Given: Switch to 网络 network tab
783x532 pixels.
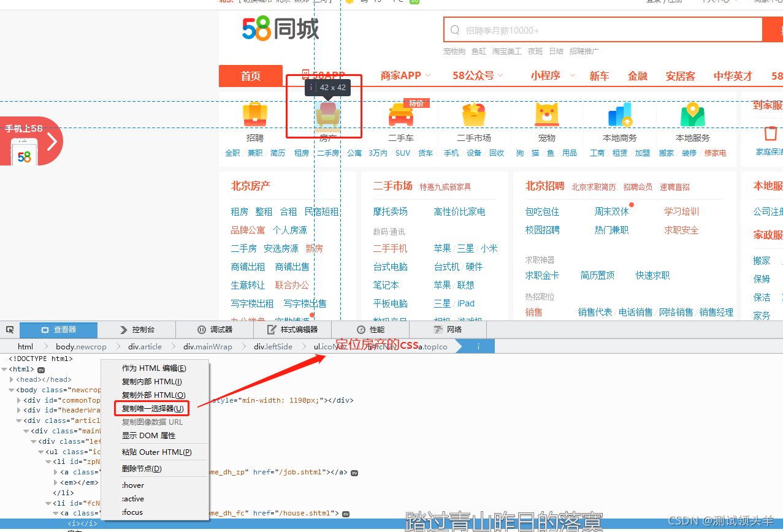Looking at the screenshot, I should click(x=448, y=330).
